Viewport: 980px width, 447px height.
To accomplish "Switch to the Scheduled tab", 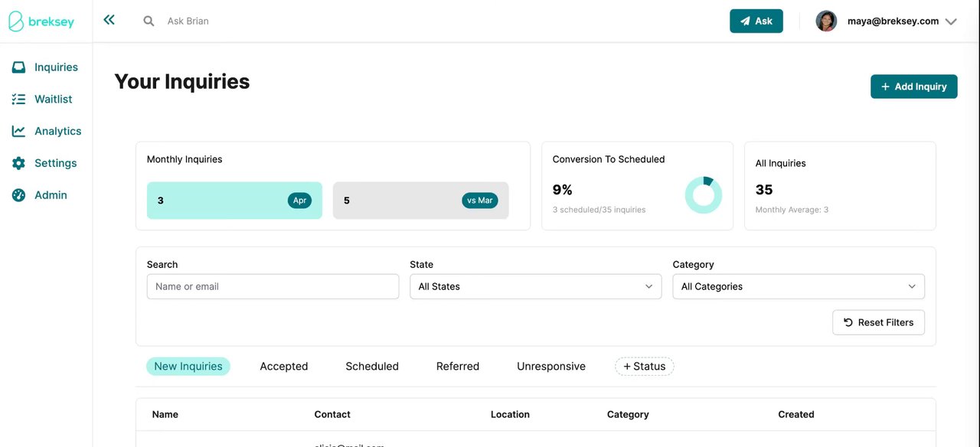I will click(372, 367).
